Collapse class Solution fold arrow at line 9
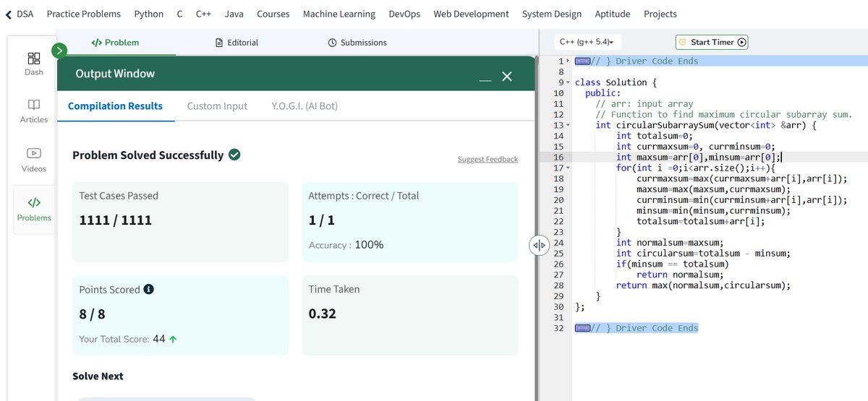 point(568,82)
